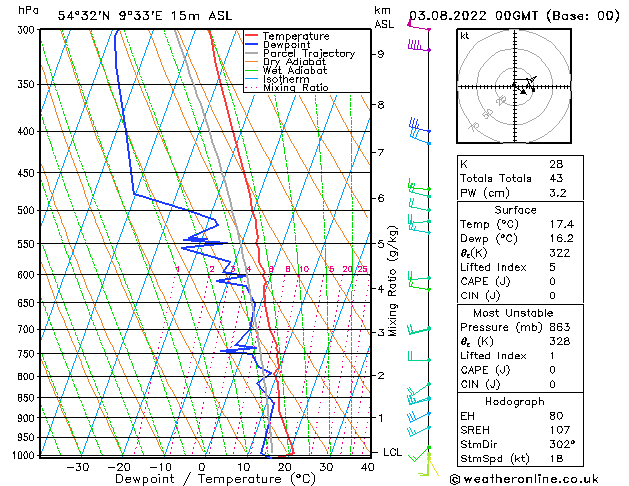Click the 'Totals Totals' label

click(496, 178)
